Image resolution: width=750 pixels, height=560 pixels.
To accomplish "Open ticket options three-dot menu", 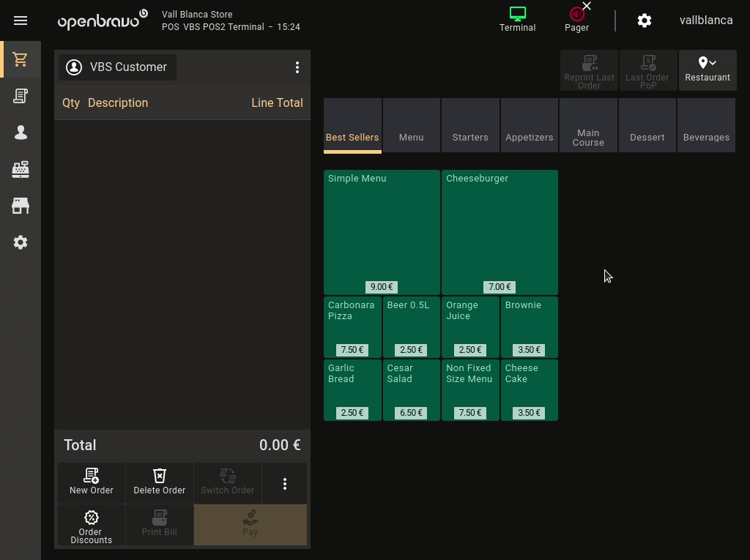I will tap(297, 67).
